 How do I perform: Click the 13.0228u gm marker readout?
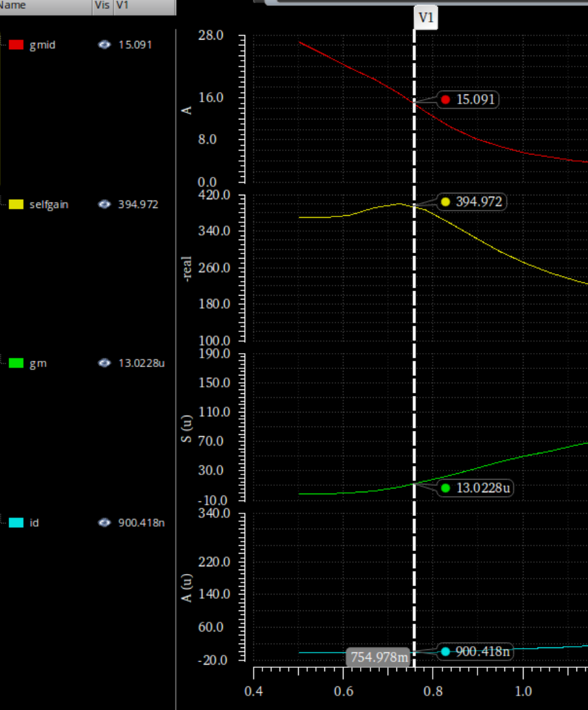[475, 488]
